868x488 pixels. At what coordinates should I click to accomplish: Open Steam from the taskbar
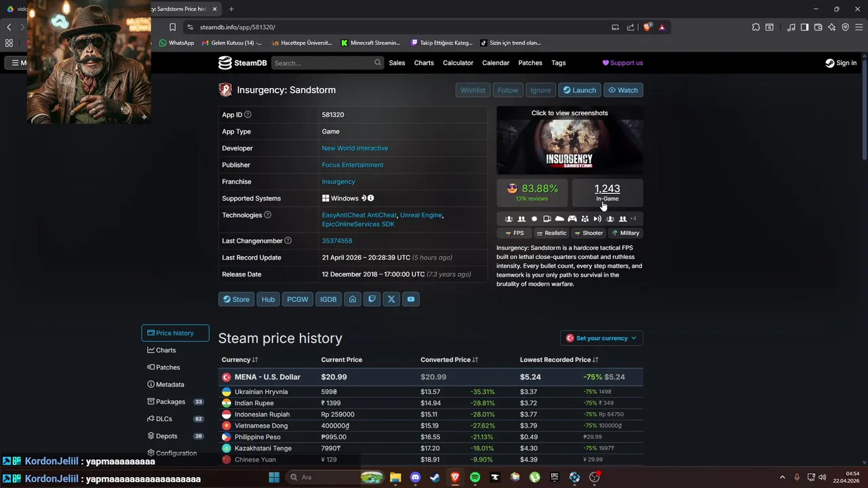pyautogui.click(x=435, y=477)
